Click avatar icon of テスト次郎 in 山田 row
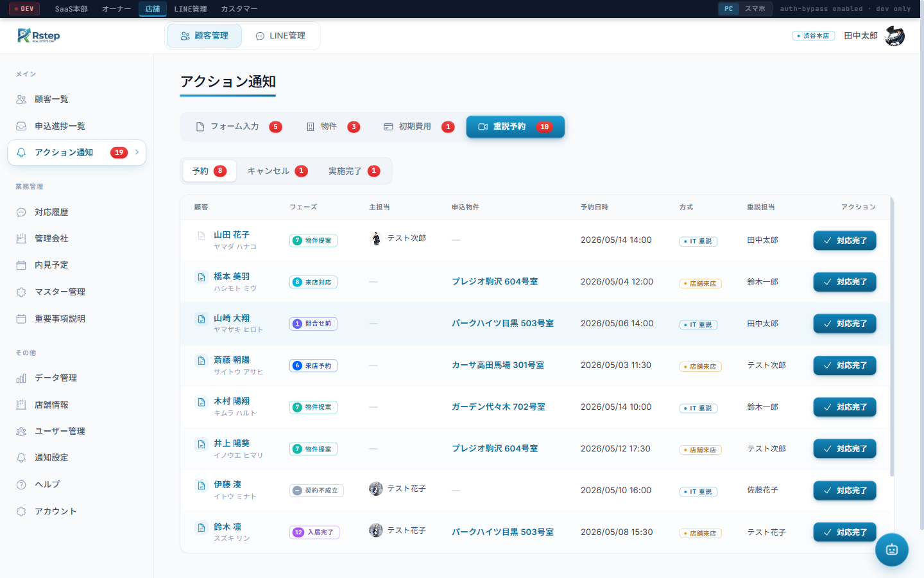 click(376, 238)
